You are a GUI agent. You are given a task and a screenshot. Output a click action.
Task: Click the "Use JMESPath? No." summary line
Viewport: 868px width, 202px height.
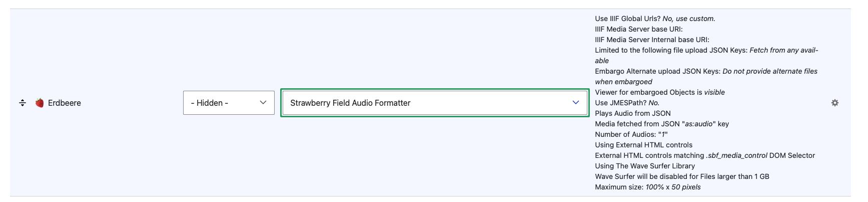pyautogui.click(x=627, y=103)
